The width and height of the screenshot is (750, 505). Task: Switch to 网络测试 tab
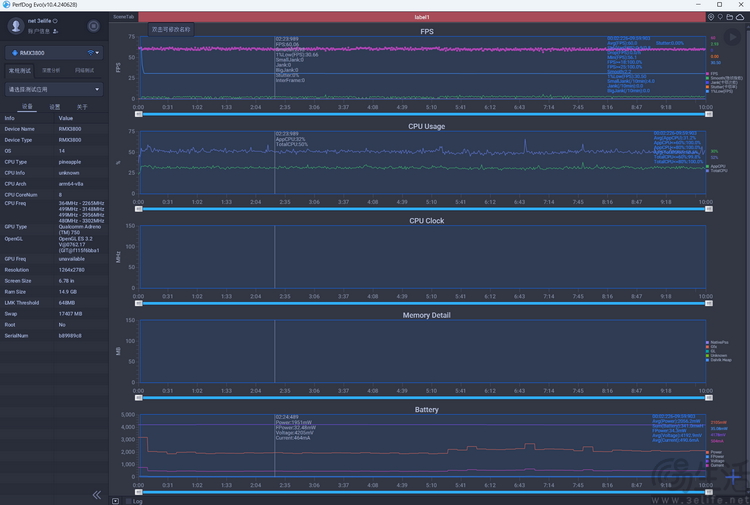[84, 70]
